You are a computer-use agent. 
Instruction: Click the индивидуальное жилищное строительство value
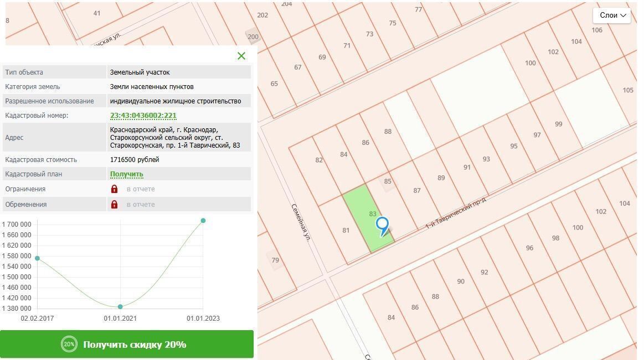point(176,101)
